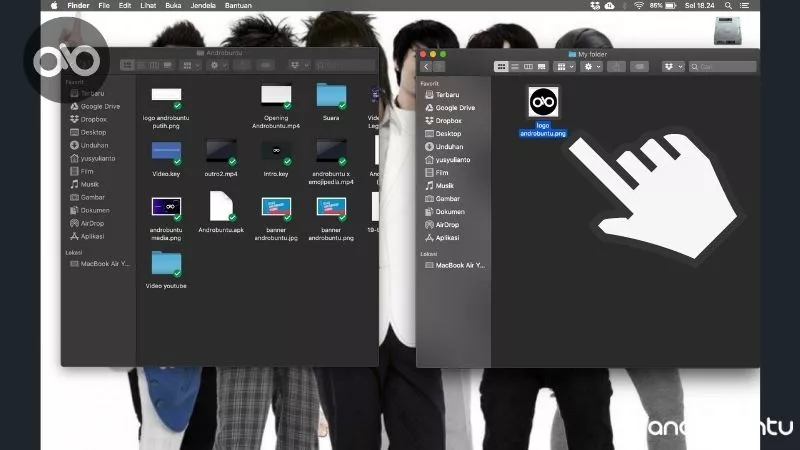The width and height of the screenshot is (800, 450).
Task: Switch Androbuntu window to list view
Action: (141, 65)
